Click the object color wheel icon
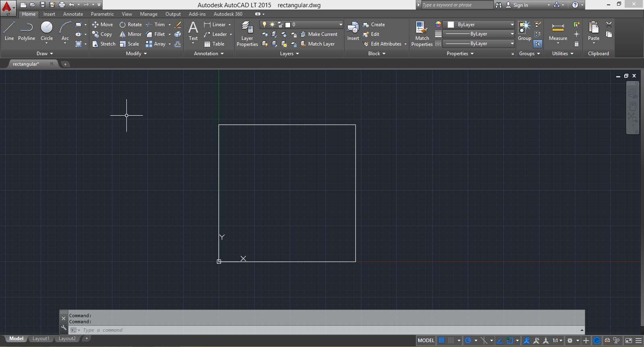Screen dimensions: 644x347 (x=438, y=25)
